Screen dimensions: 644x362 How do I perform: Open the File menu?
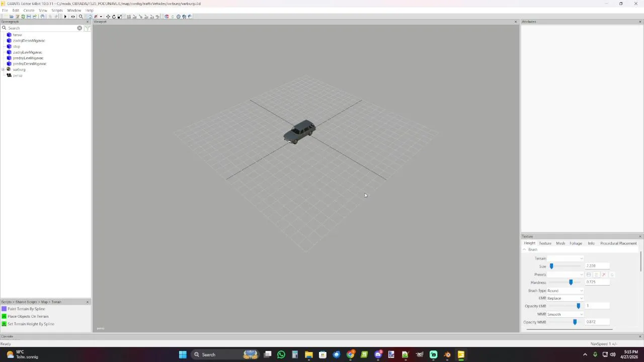point(5,10)
